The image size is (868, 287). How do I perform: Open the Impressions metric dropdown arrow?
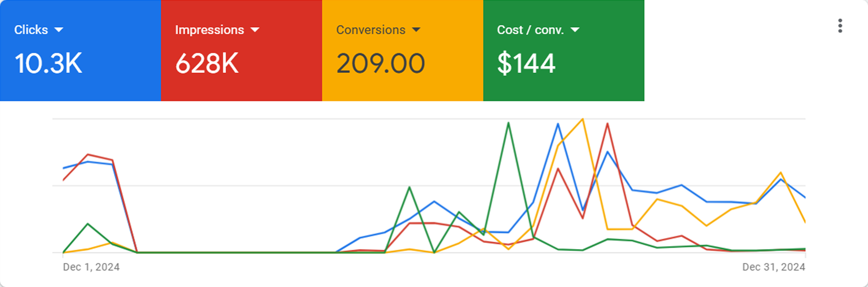pos(255,30)
